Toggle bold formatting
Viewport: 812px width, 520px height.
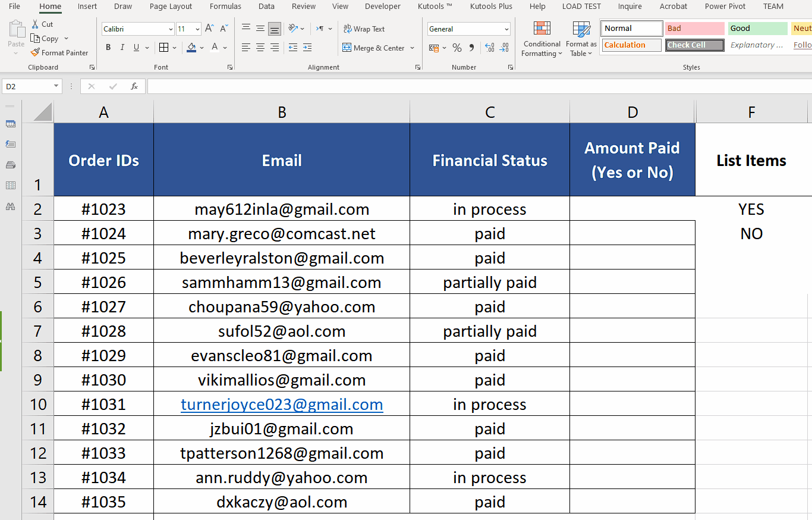[x=108, y=47]
